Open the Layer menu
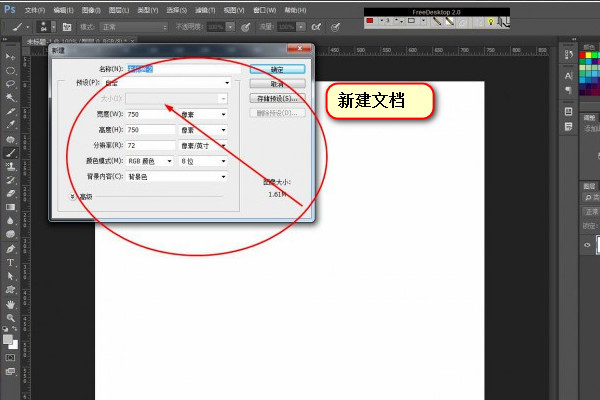600x400 pixels. [119, 10]
